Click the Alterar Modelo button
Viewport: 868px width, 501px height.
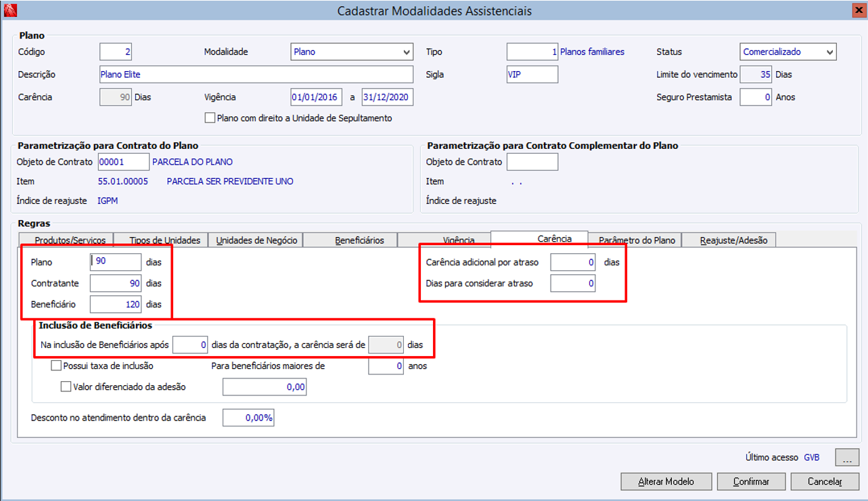666,481
